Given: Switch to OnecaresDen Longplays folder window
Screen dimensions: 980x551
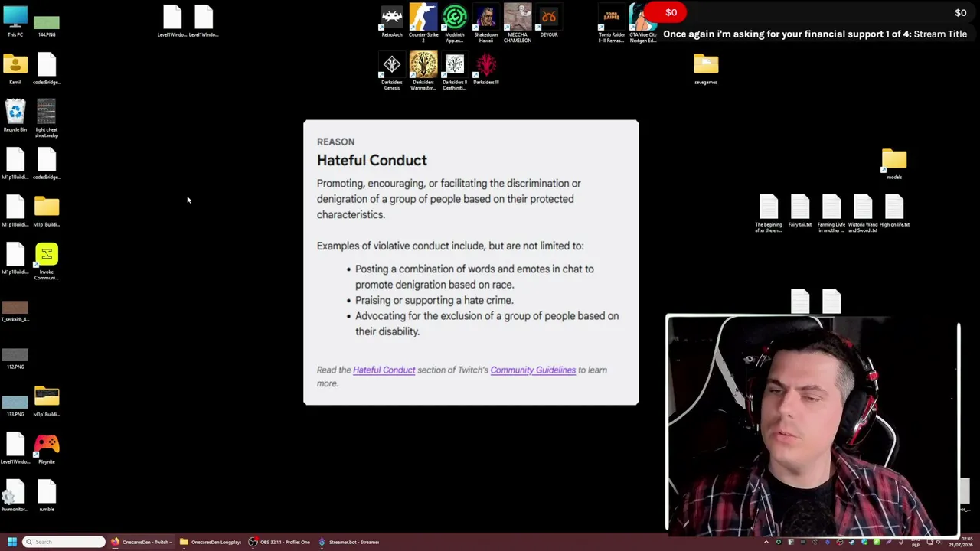Looking at the screenshot, I should tap(211, 542).
